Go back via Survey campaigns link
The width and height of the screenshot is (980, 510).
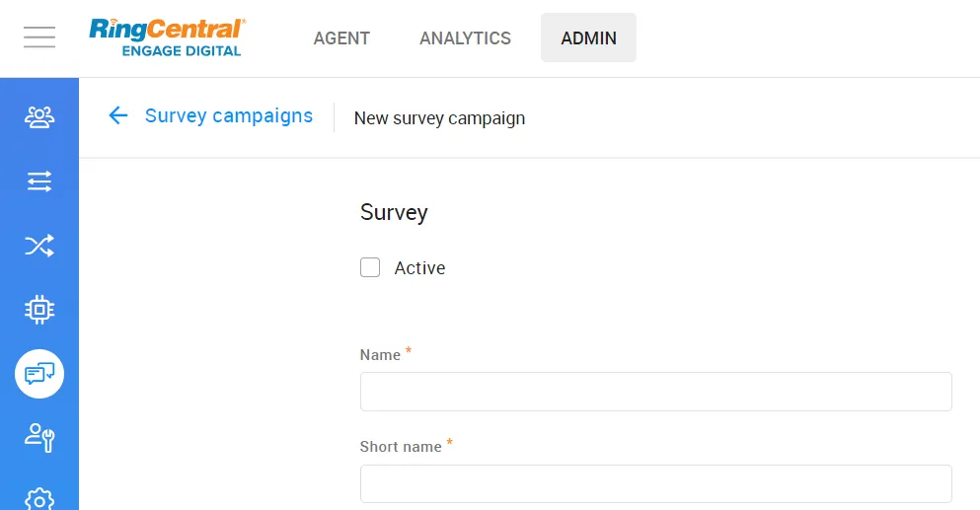pyautogui.click(x=228, y=115)
